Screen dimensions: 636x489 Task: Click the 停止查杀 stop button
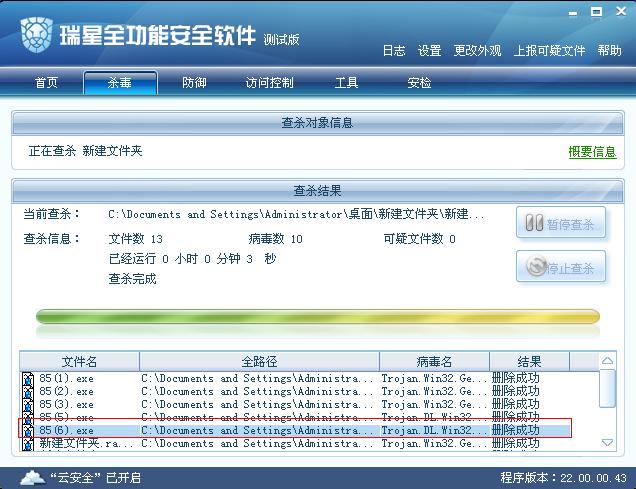click(561, 266)
